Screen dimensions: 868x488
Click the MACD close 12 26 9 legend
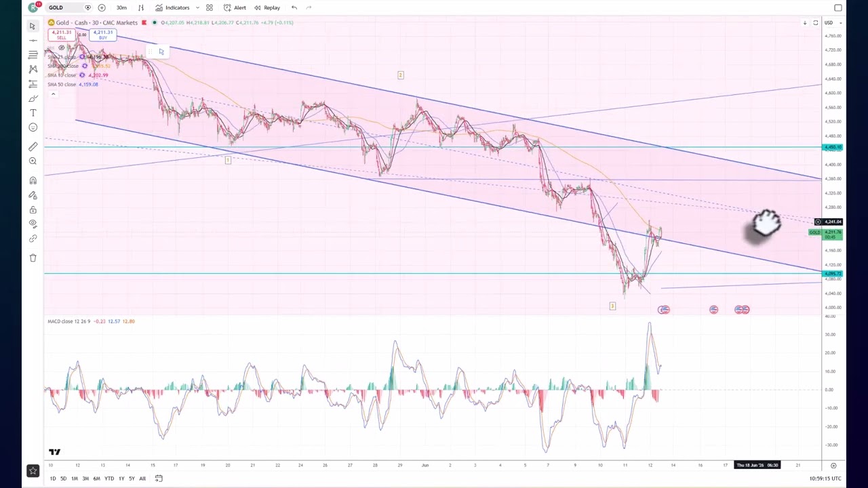click(71, 321)
